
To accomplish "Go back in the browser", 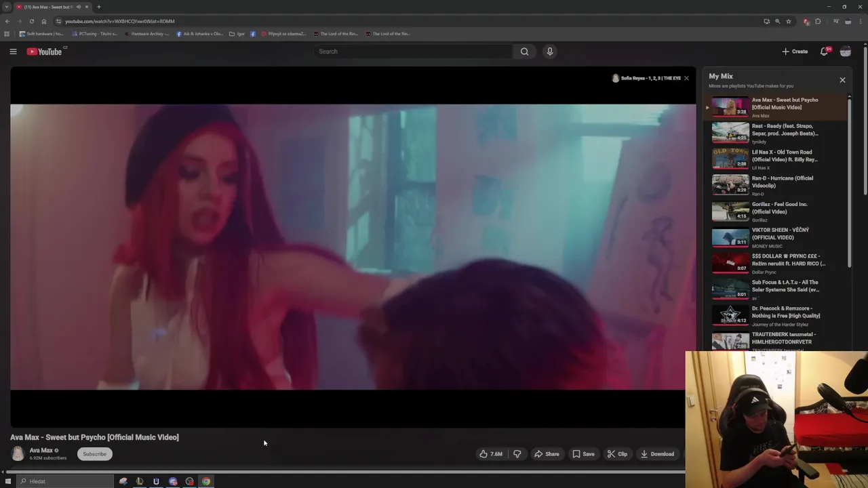I will 7,21.
